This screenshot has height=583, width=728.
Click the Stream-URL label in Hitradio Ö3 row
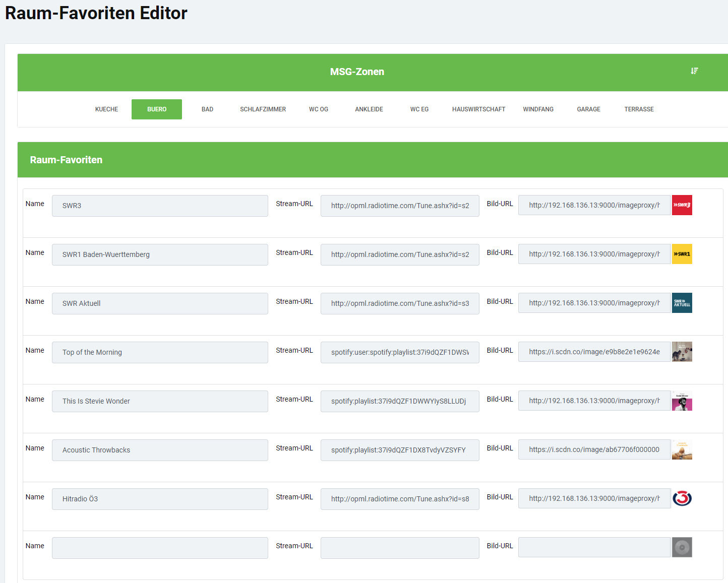[x=294, y=497]
